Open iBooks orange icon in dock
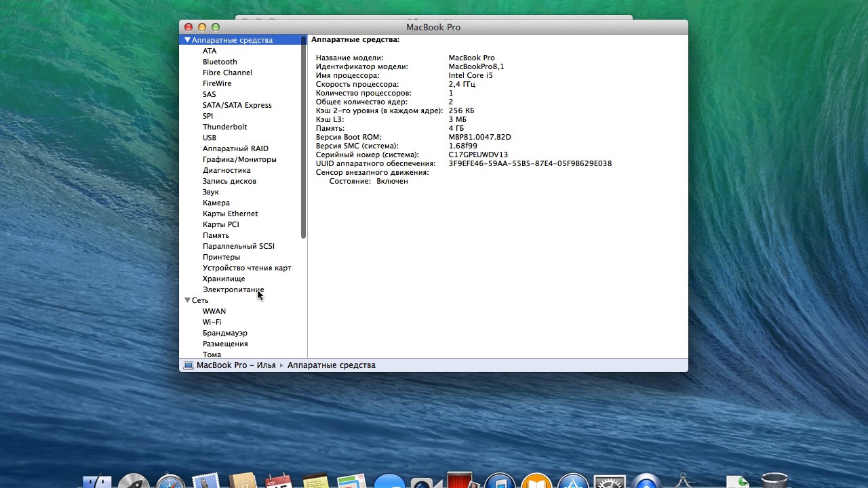 click(x=536, y=481)
